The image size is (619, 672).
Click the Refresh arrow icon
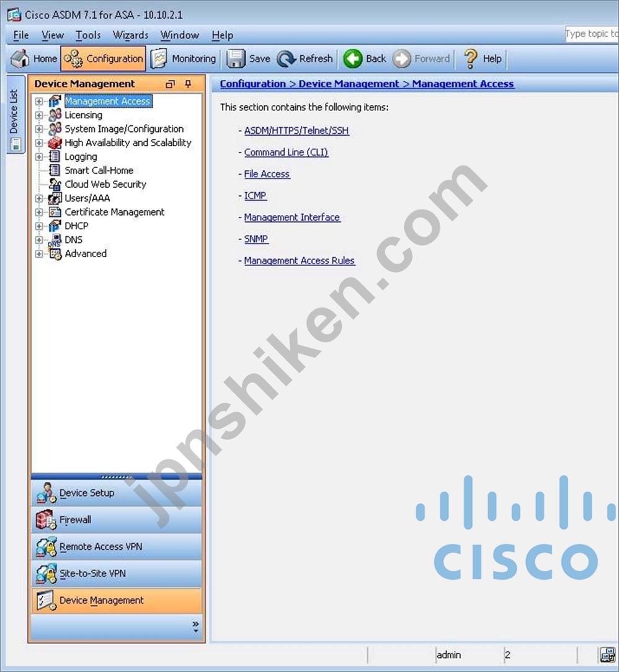point(286,59)
